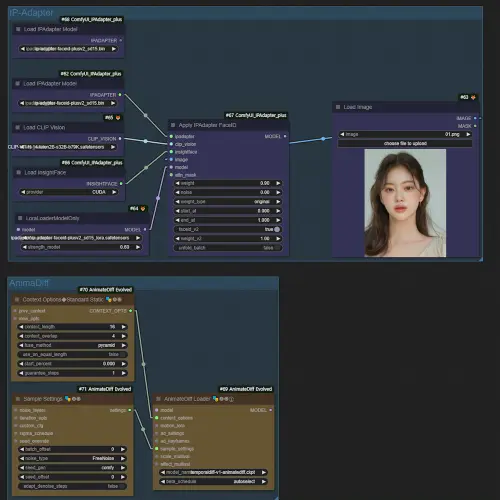Screen dimensions: 500x500
Task: Increase start_at with its right arrow
Action: point(278,211)
